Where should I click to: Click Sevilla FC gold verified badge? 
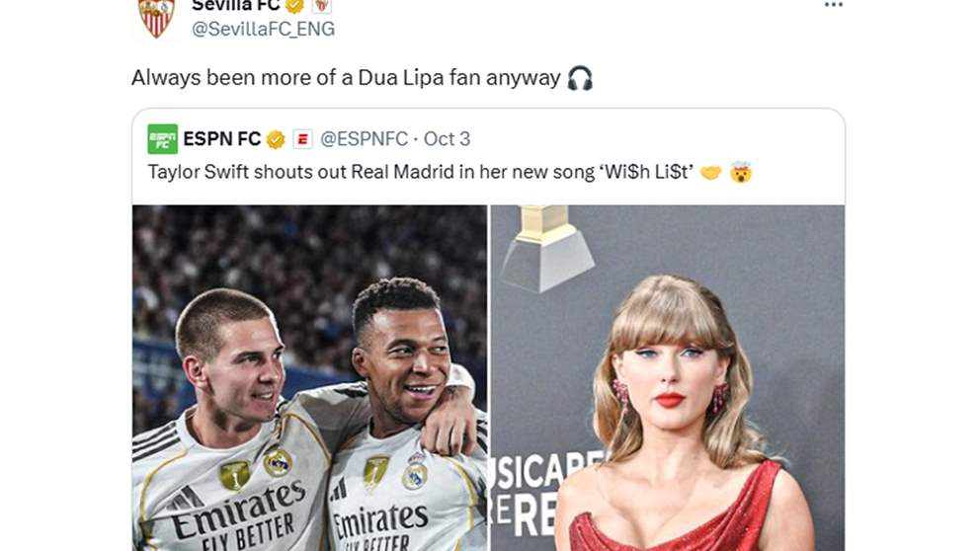click(x=294, y=6)
